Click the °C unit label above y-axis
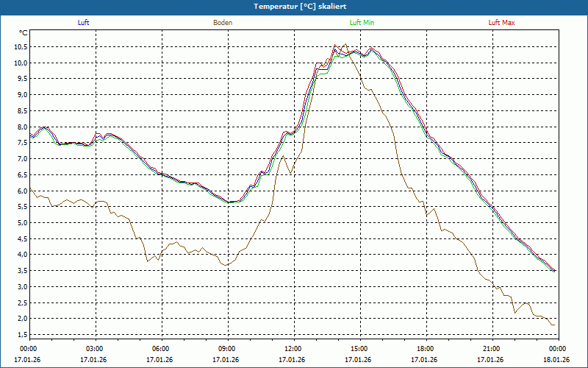The width and height of the screenshot is (588, 368). pyautogui.click(x=24, y=33)
